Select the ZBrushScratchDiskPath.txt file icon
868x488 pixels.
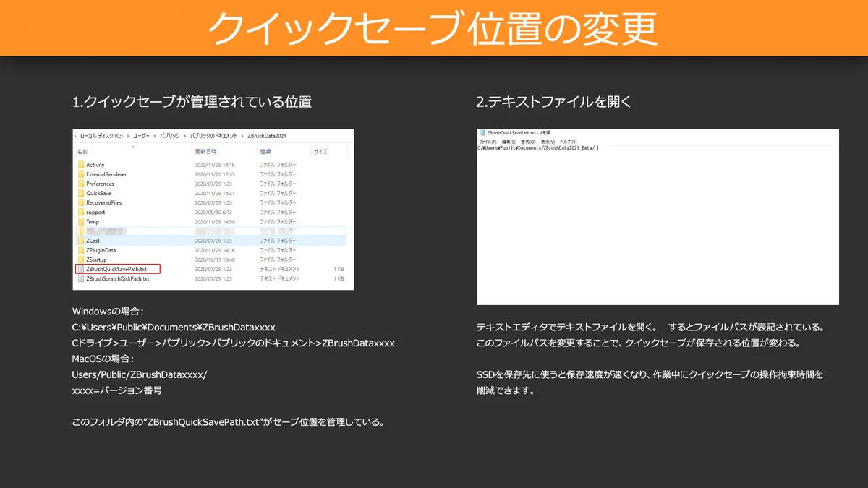pos(80,278)
